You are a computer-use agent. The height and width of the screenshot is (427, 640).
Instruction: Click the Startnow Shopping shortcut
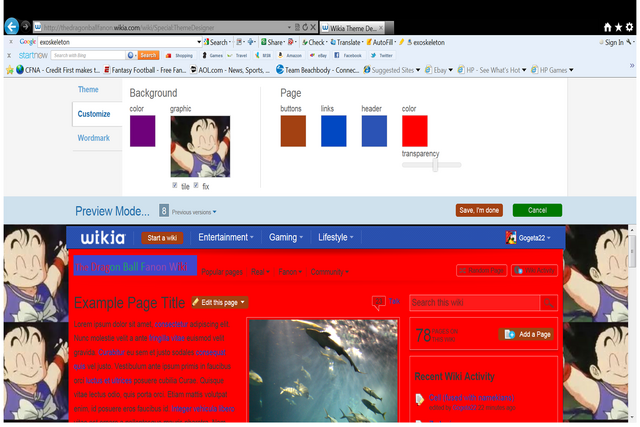pyautogui.click(x=179, y=56)
